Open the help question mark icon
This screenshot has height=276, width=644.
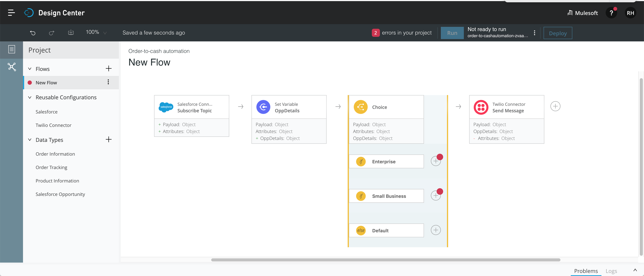point(611,13)
